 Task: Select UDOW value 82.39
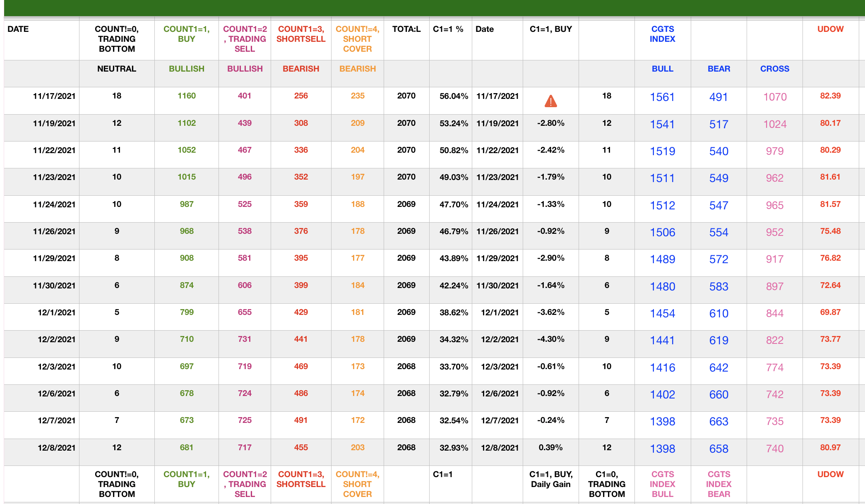click(x=830, y=96)
